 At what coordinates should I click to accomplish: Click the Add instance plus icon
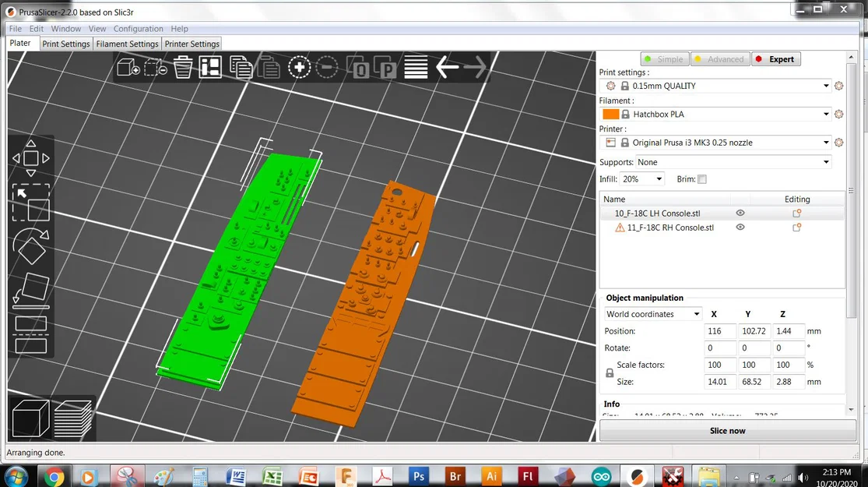click(x=299, y=68)
